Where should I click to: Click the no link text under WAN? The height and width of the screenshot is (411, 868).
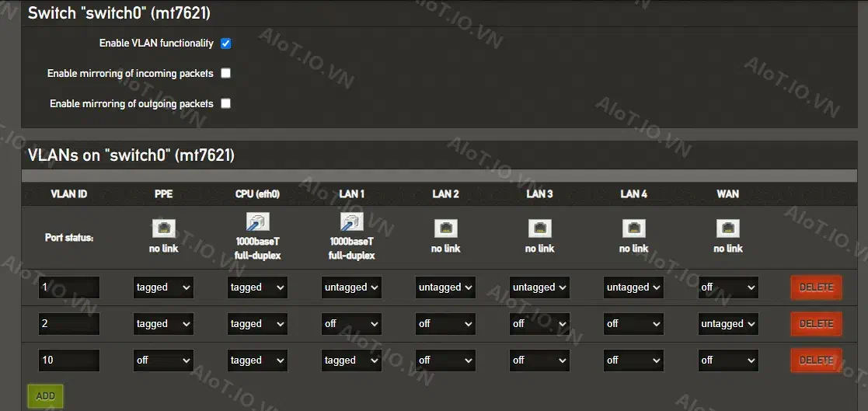pos(728,249)
